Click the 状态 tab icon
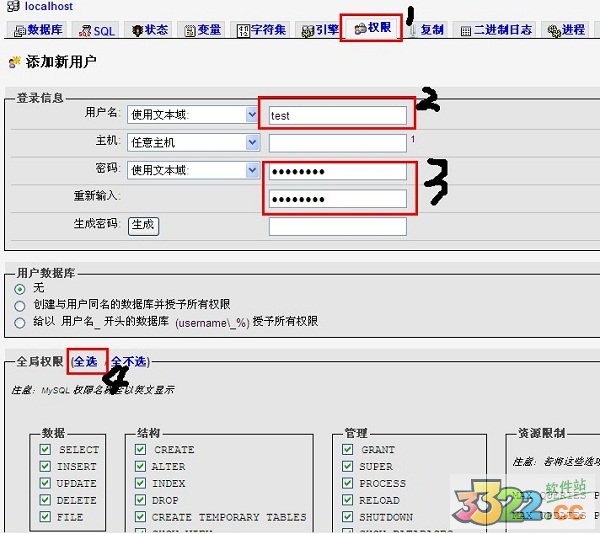The image size is (600, 534). click(137, 31)
